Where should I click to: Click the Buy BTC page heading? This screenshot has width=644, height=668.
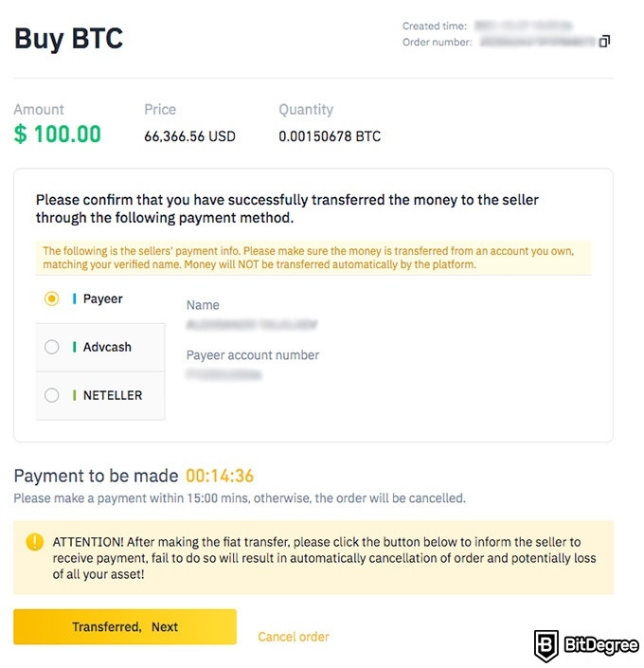(x=68, y=39)
